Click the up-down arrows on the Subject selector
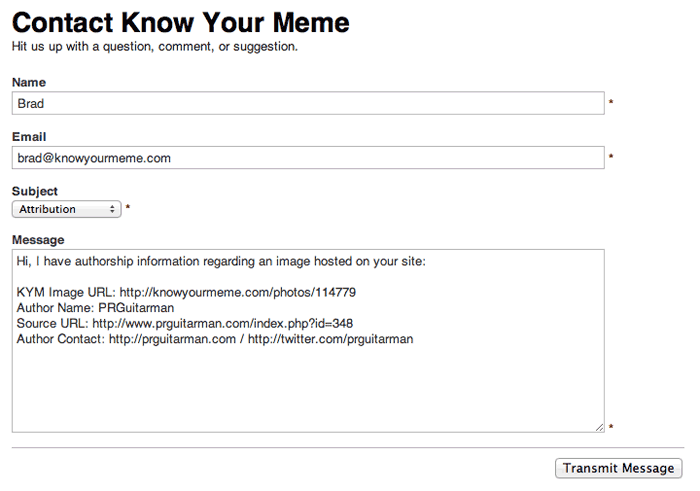 tap(112, 209)
